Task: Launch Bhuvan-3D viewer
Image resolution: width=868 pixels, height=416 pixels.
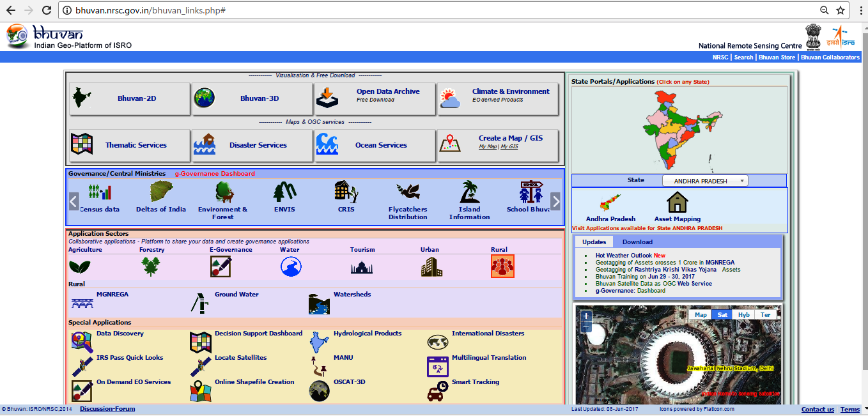Action: tap(253, 98)
